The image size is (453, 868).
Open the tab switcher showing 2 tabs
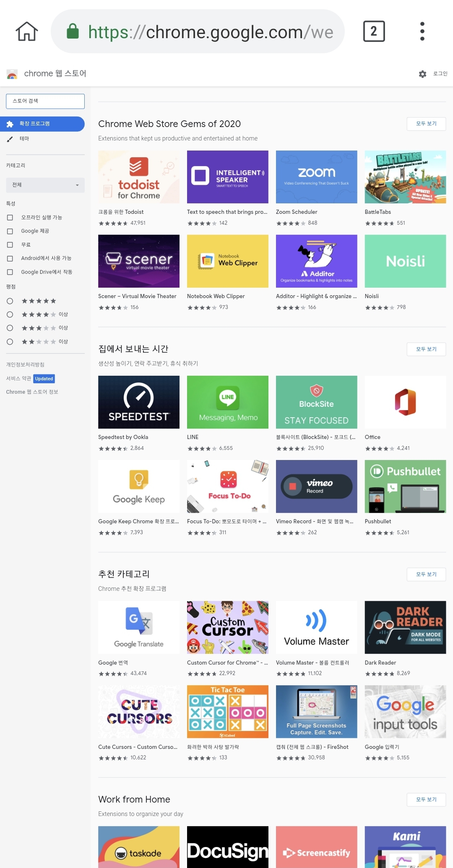click(x=374, y=31)
